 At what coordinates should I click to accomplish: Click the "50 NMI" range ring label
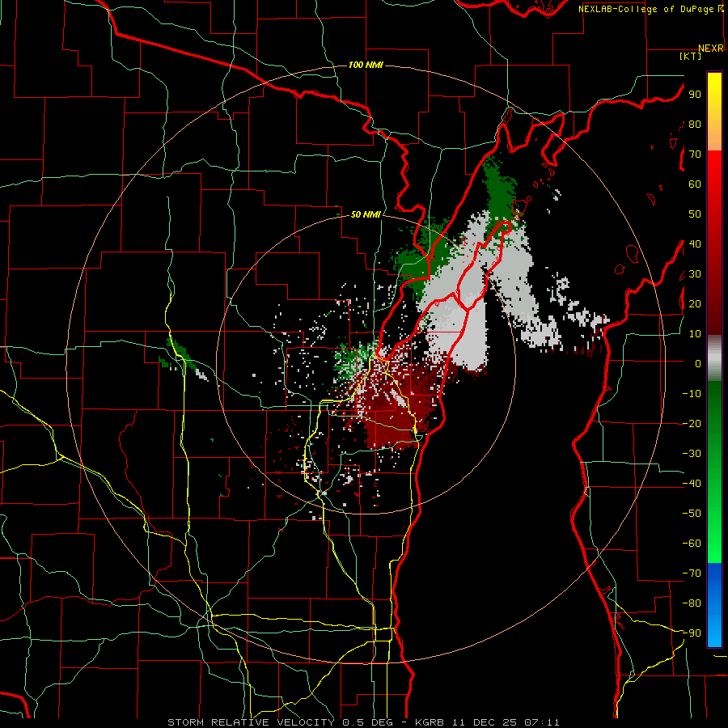click(x=366, y=214)
